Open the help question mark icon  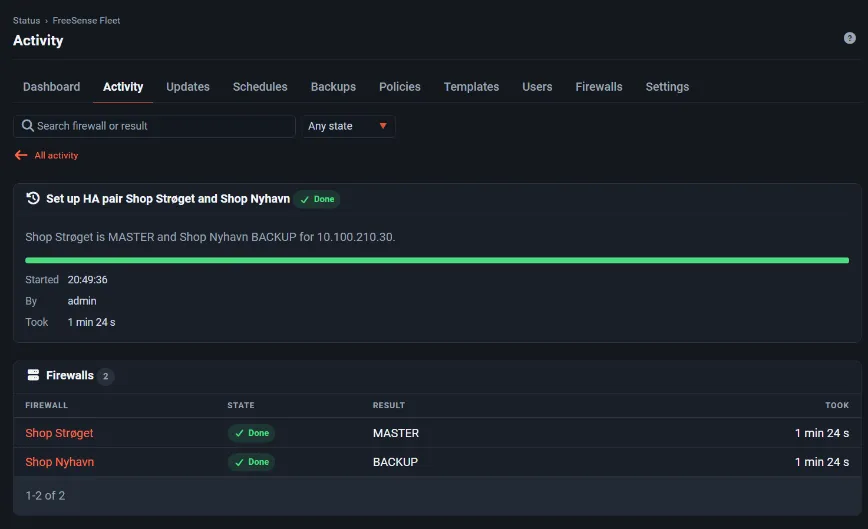(x=849, y=38)
